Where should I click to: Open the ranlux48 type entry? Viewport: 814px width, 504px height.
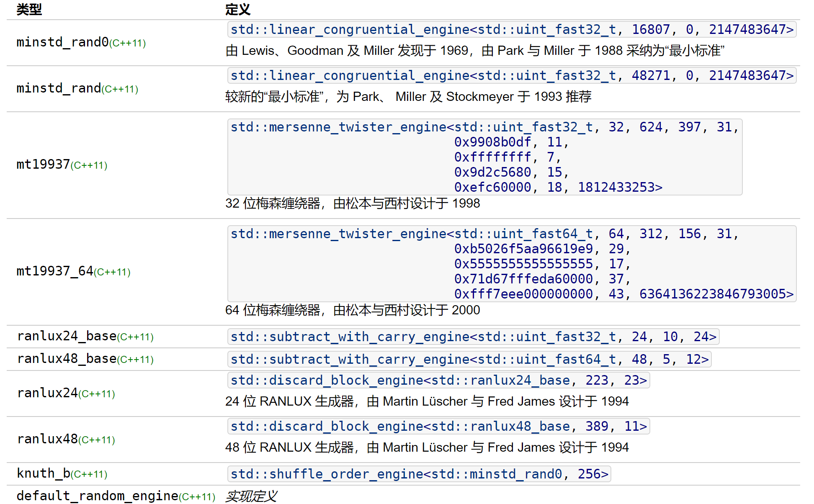[x=47, y=439]
